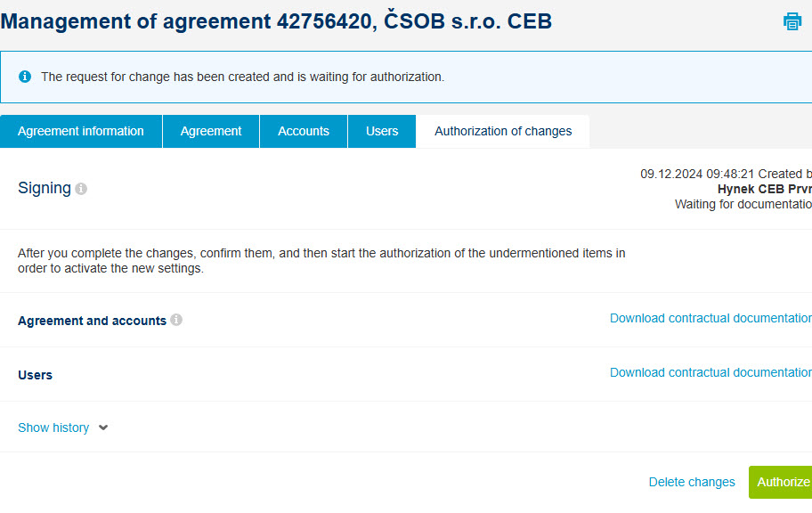Select the Users tab
This screenshot has height=513, width=812.
[382, 131]
